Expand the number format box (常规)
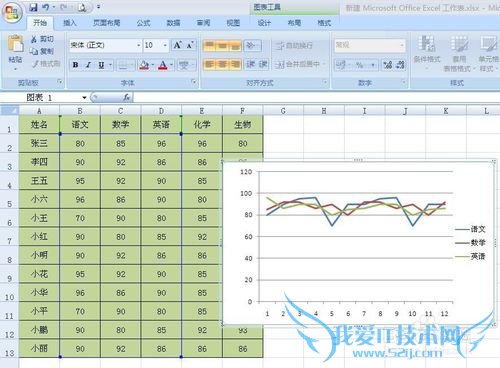 [x=402, y=45]
